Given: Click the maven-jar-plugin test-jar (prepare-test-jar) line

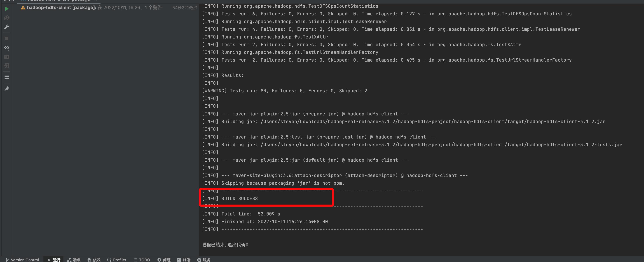Looking at the screenshot, I should 320,137.
